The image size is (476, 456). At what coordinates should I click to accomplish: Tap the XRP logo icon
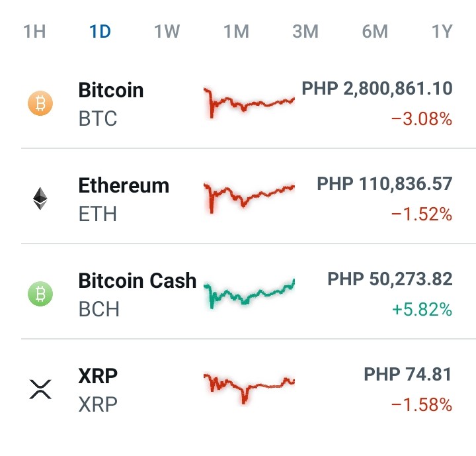pyautogui.click(x=40, y=389)
